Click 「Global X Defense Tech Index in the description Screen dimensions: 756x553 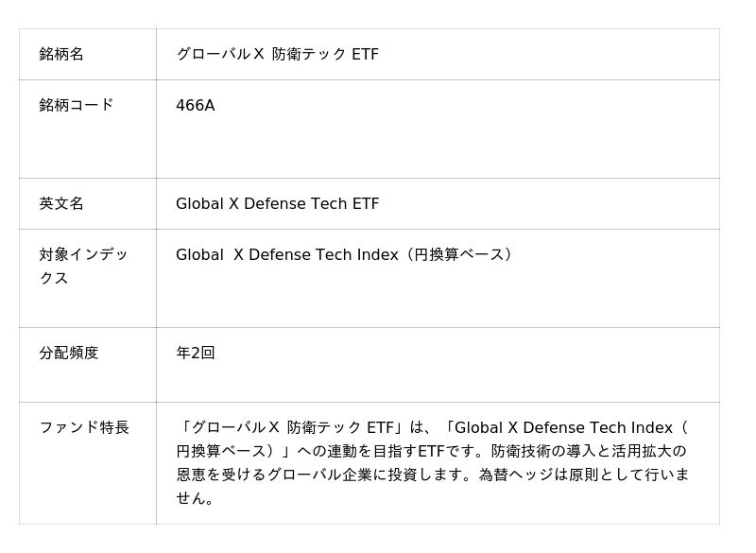558,427
